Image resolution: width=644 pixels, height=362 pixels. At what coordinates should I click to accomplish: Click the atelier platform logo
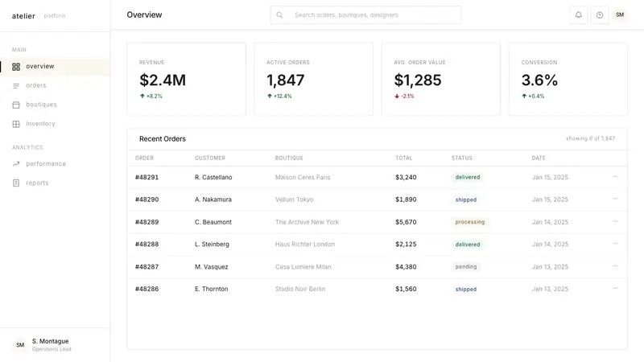[x=39, y=16]
